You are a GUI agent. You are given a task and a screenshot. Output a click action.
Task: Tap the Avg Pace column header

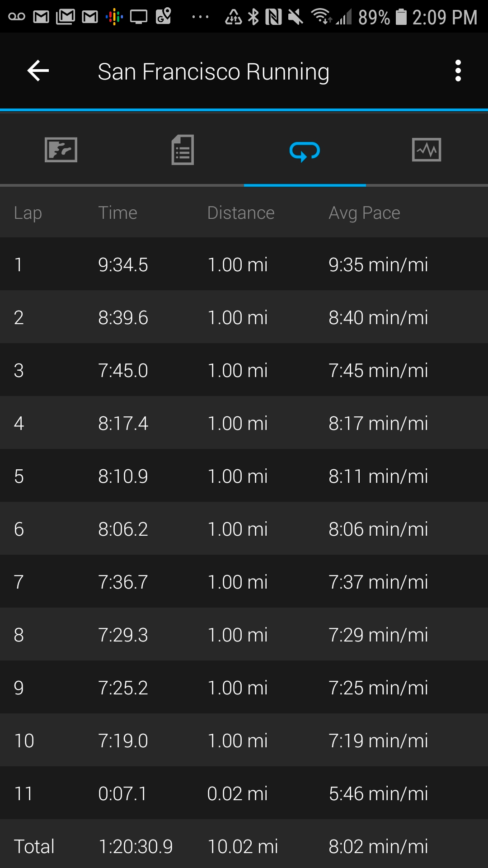(364, 213)
